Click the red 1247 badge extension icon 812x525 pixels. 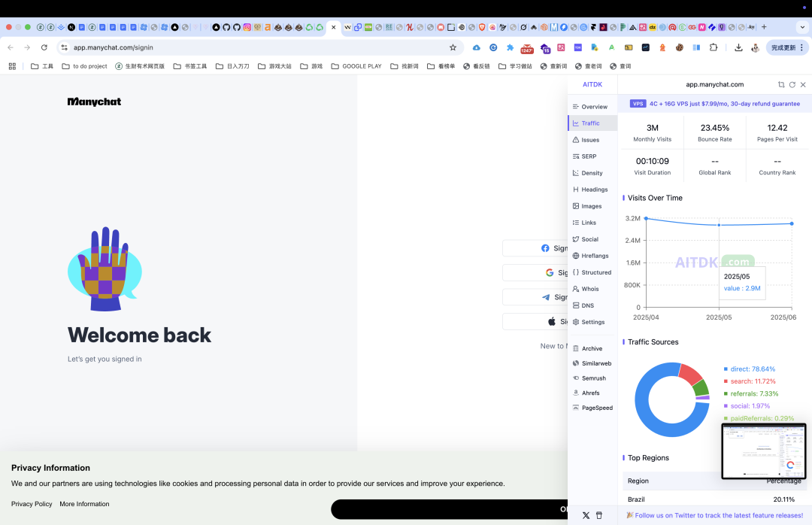527,48
